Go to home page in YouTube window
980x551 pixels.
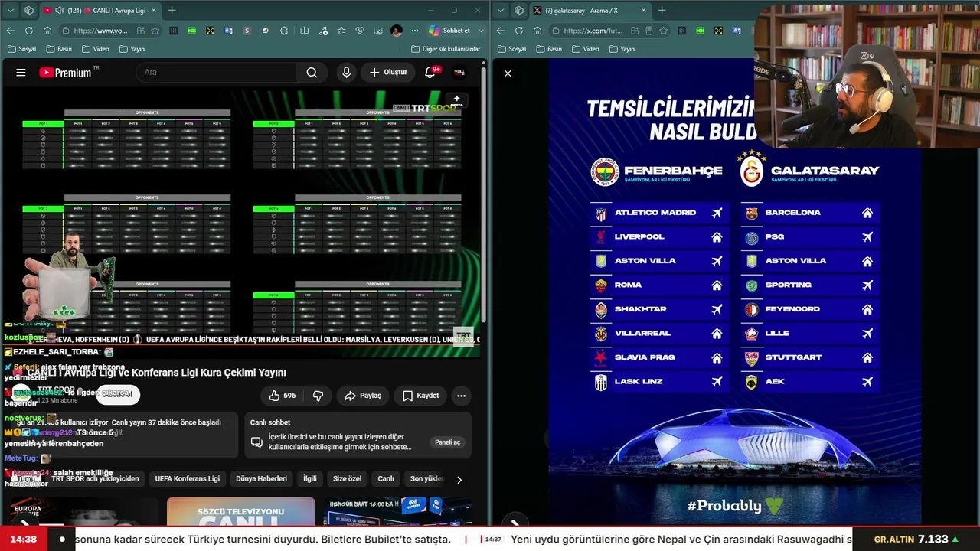[x=47, y=31]
